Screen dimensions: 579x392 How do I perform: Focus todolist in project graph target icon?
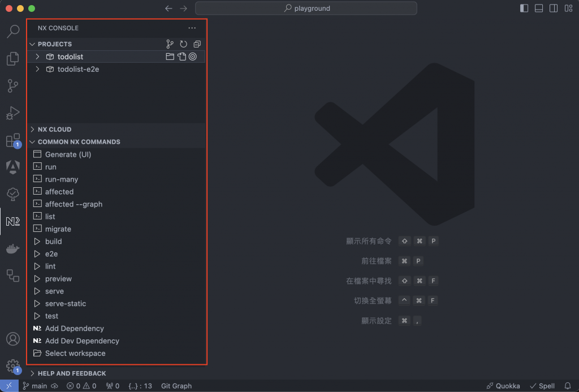[193, 57]
